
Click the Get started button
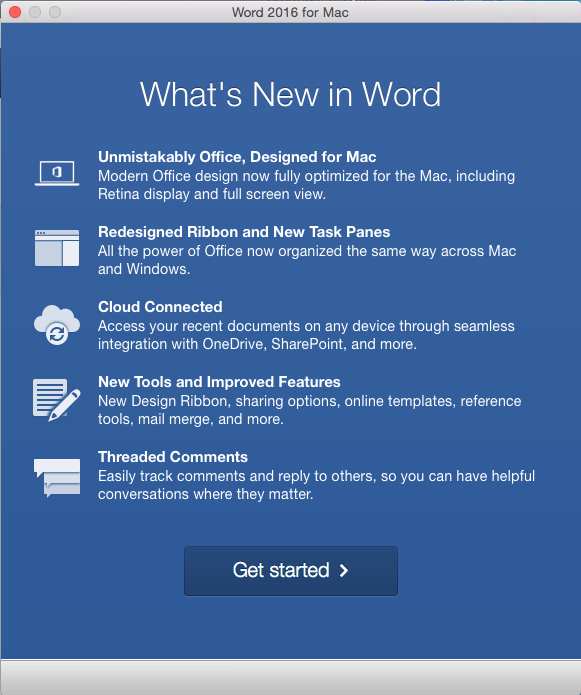coord(291,570)
